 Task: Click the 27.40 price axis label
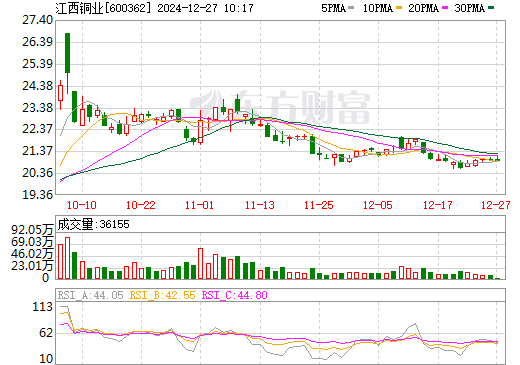pos(38,20)
